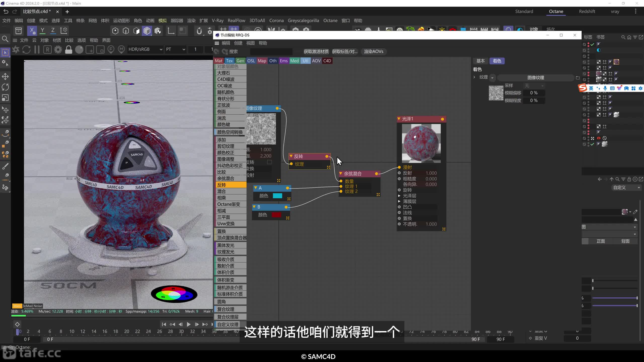644x362 pixels.
Task: Switch to the 基本 tab
Action: coord(480,61)
